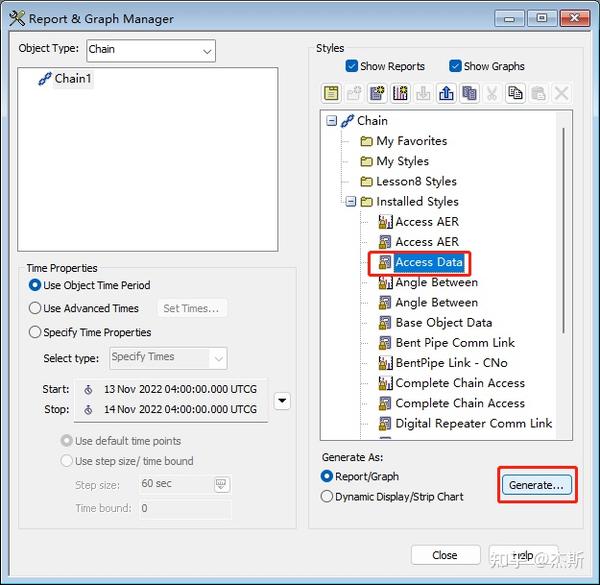Click the export style icon with blue arrow
600x585 pixels.
pyautogui.click(x=446, y=93)
